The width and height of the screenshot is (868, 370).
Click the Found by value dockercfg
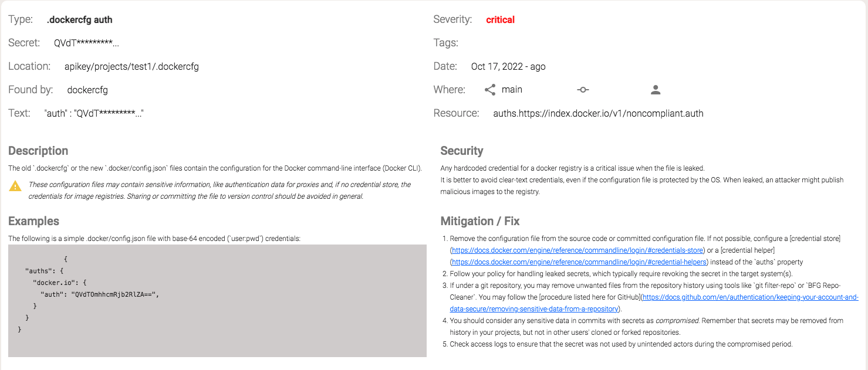[x=87, y=90]
